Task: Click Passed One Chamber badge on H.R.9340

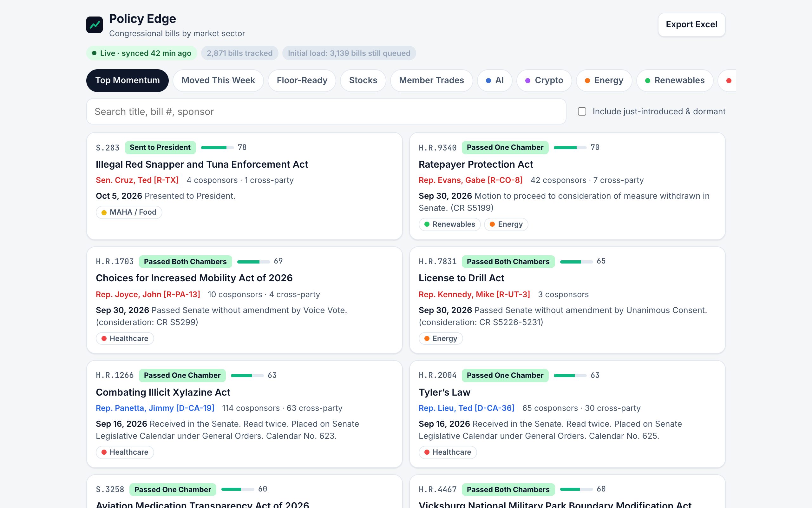Action: coord(505,148)
